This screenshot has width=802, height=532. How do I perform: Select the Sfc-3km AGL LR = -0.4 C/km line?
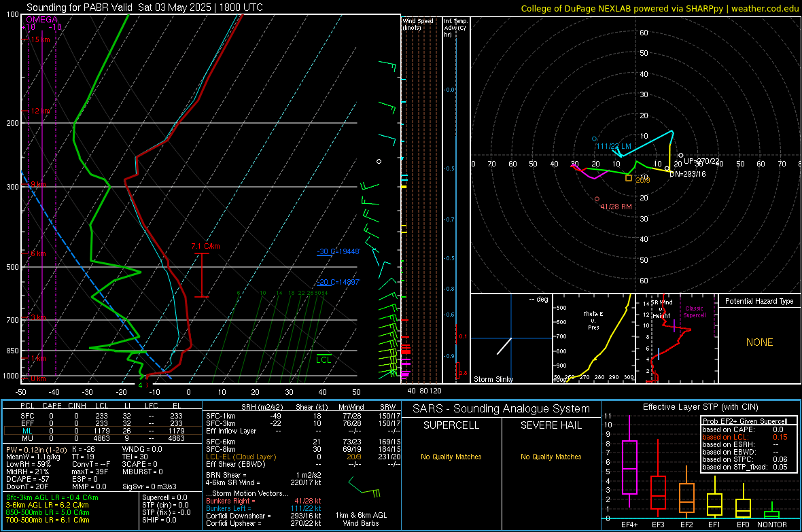pyautogui.click(x=52, y=497)
